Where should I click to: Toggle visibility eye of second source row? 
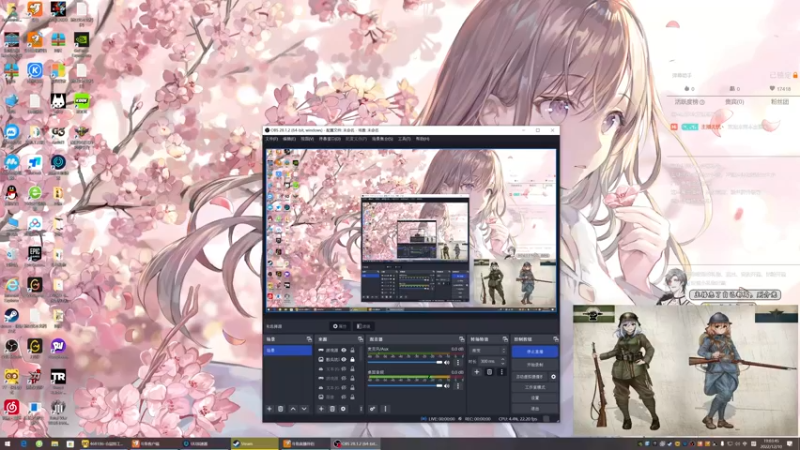click(x=344, y=360)
